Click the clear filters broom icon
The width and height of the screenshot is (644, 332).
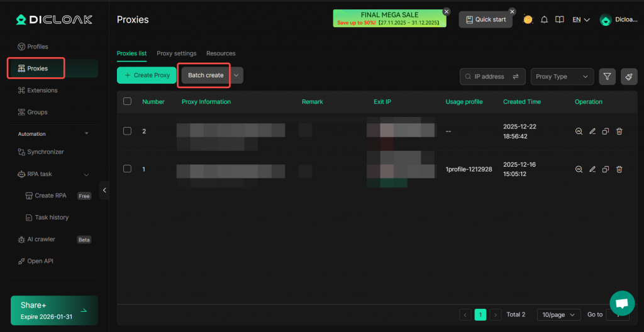coord(628,77)
